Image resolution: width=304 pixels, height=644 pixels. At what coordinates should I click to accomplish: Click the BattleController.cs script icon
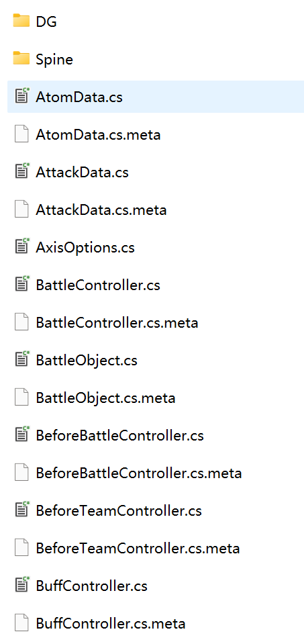coord(21,285)
